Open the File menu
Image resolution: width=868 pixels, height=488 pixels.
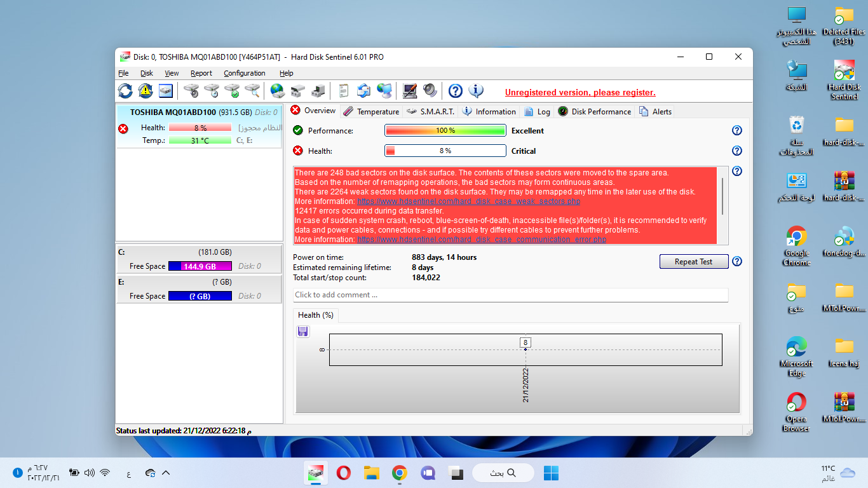[123, 73]
